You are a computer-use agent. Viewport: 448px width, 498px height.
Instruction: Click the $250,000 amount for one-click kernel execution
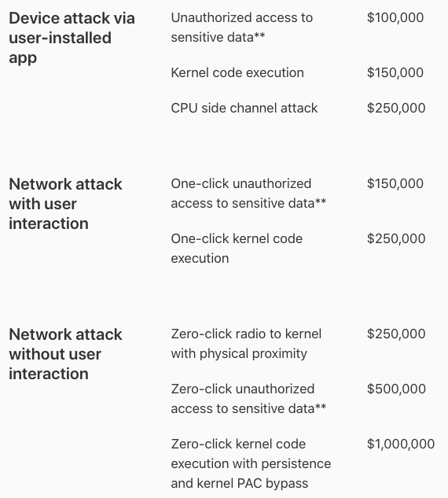pyautogui.click(x=396, y=239)
